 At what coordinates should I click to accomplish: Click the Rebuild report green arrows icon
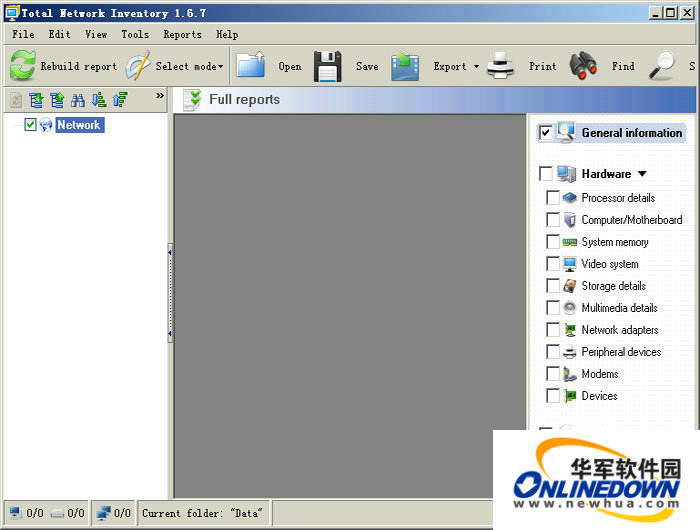[22, 66]
